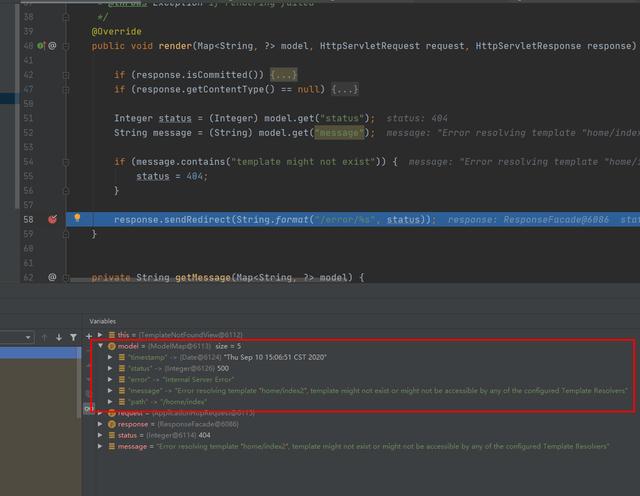Click the model value 'size = 5'
640x496 pixels.
point(228,346)
